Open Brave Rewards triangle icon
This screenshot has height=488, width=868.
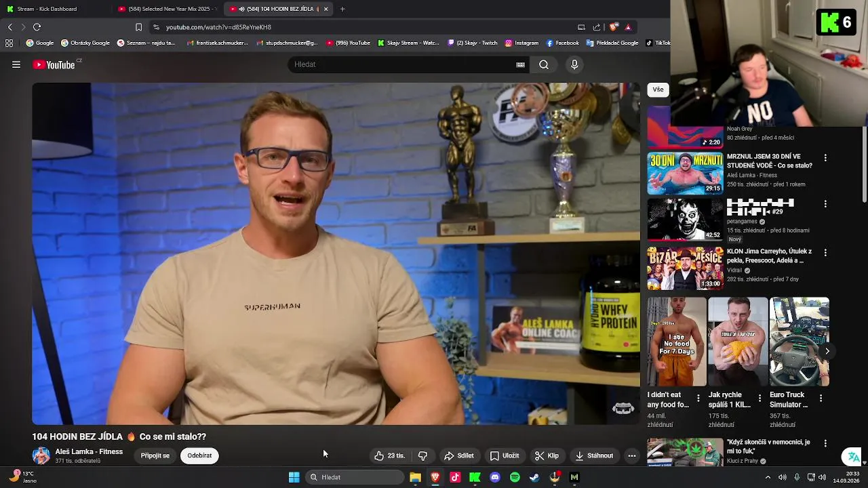click(628, 27)
